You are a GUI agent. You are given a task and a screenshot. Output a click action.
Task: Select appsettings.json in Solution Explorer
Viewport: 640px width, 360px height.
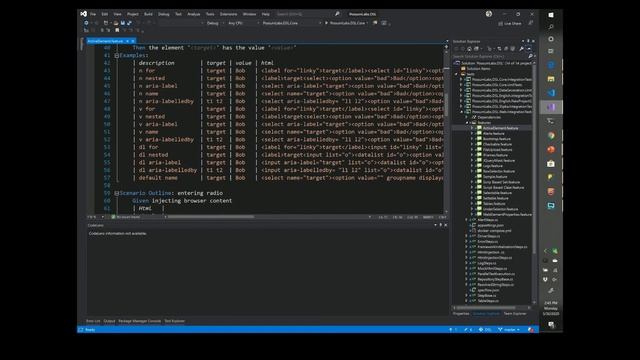coord(491,225)
